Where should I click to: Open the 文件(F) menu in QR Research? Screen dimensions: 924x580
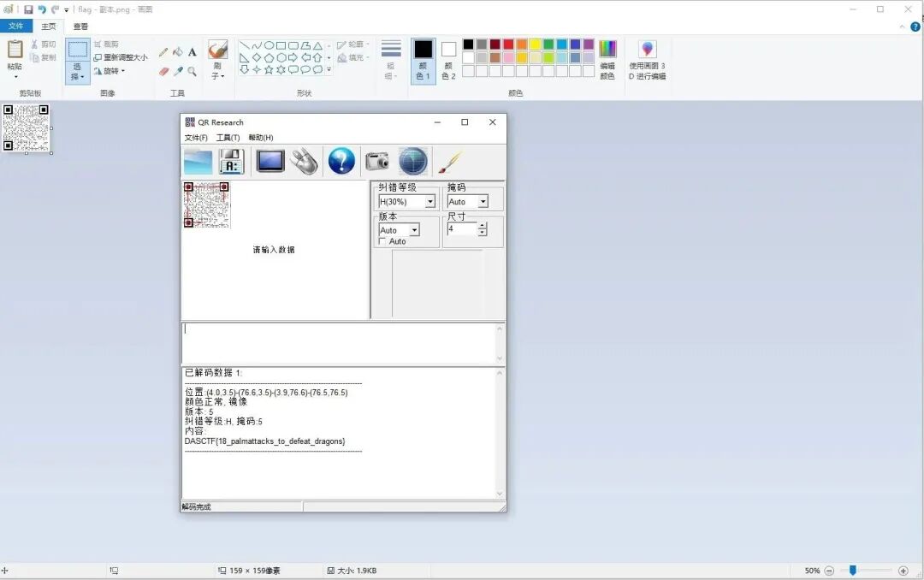[196, 138]
